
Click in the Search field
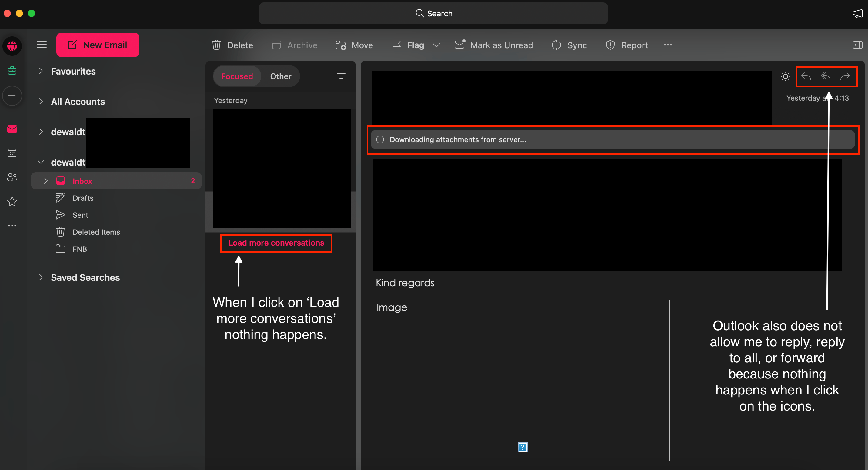pos(433,13)
